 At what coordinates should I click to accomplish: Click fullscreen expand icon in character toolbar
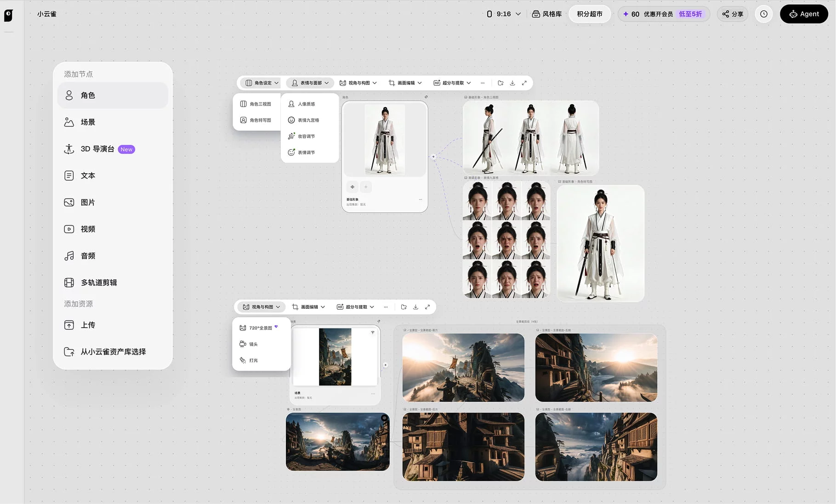point(524,83)
